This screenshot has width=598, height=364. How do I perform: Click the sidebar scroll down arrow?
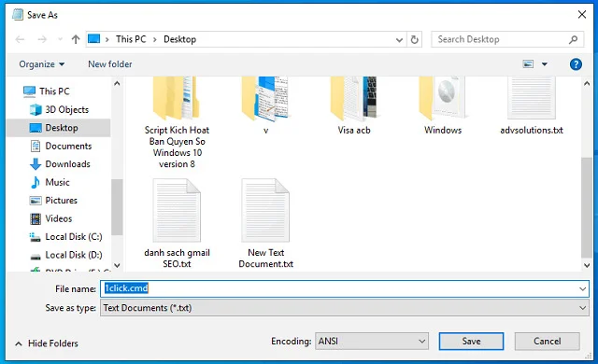117,265
